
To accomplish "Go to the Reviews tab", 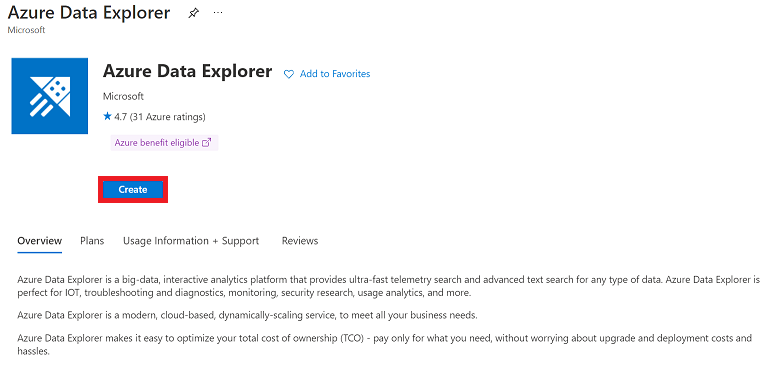I will (300, 241).
